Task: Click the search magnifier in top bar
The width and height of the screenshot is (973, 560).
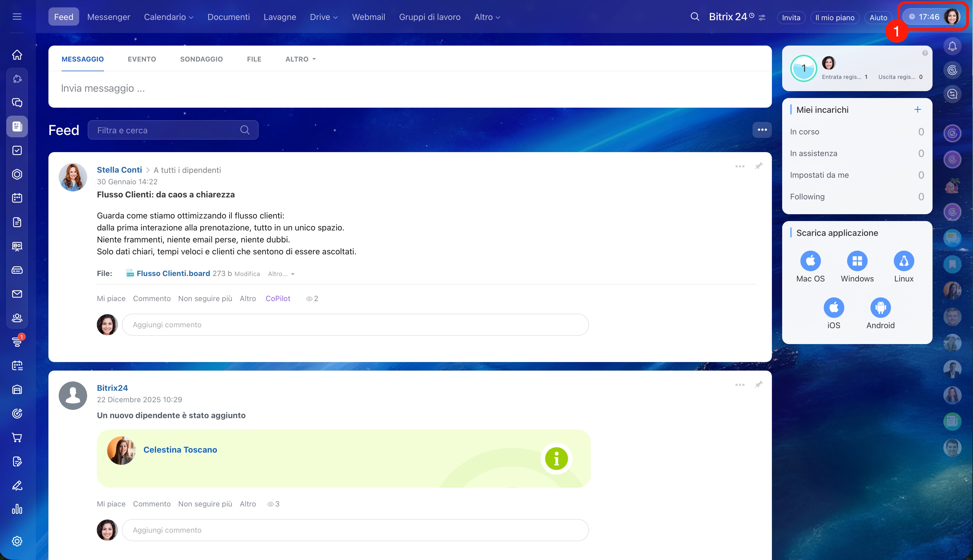Action: pyautogui.click(x=694, y=17)
